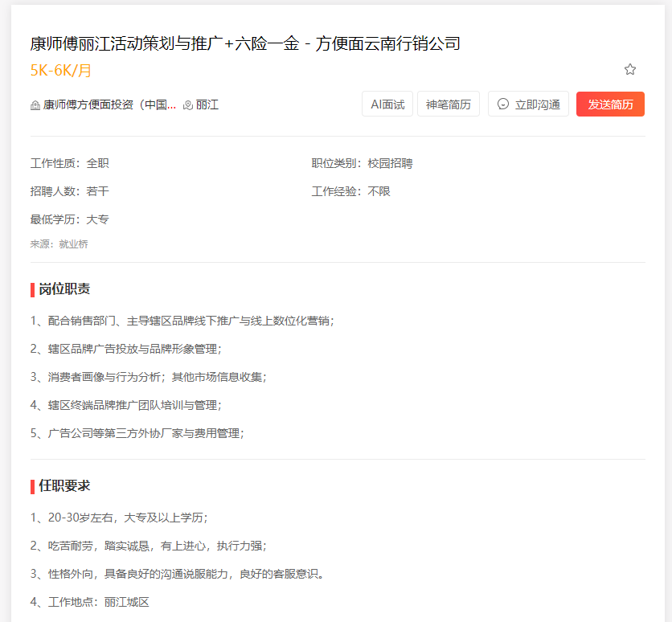Click 最低学历：大专 field
Screen dimensions: 672x622
pos(69,219)
